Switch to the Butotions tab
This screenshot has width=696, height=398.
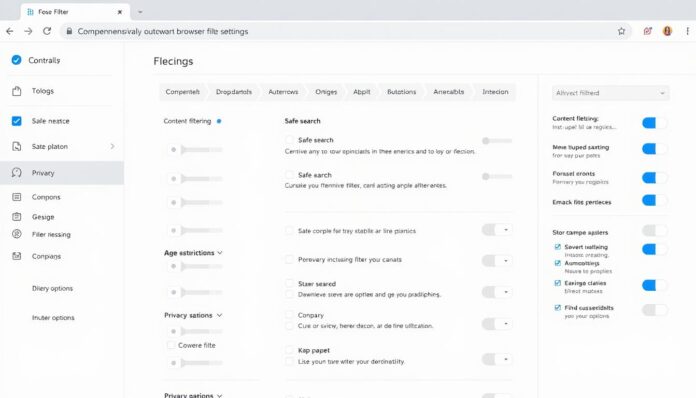click(x=402, y=92)
